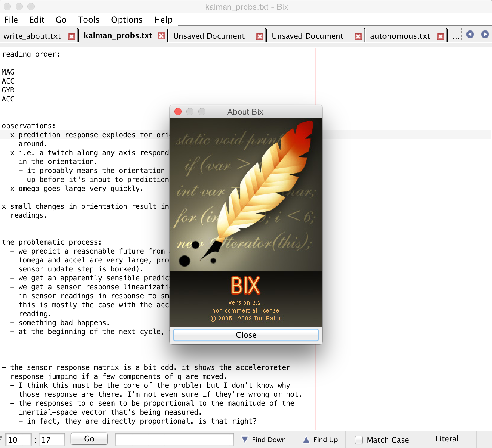
Task: Close the autonomous.txt tab via its red X
Action: click(x=440, y=36)
